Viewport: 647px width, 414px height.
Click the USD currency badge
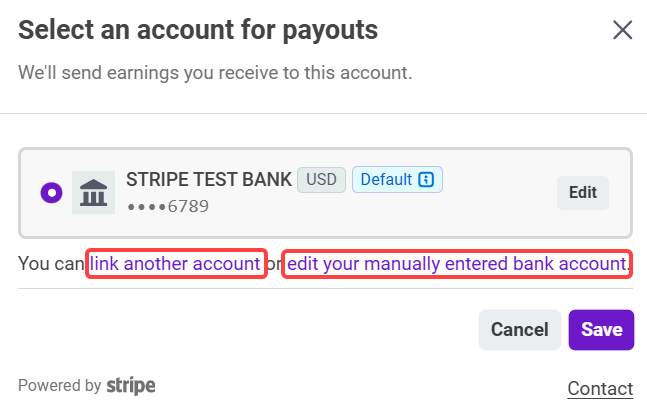click(x=321, y=180)
